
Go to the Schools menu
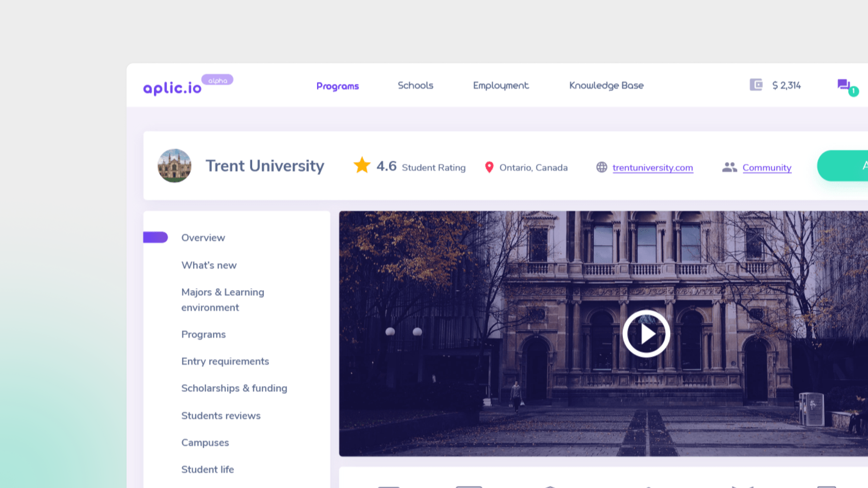(415, 86)
